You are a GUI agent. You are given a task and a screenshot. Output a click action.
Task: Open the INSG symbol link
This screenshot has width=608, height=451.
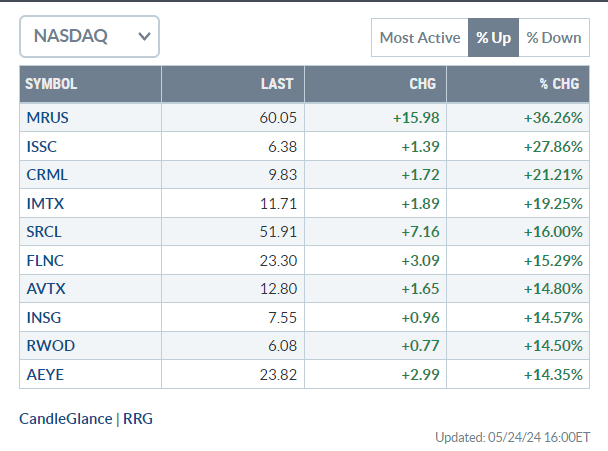[x=43, y=320]
